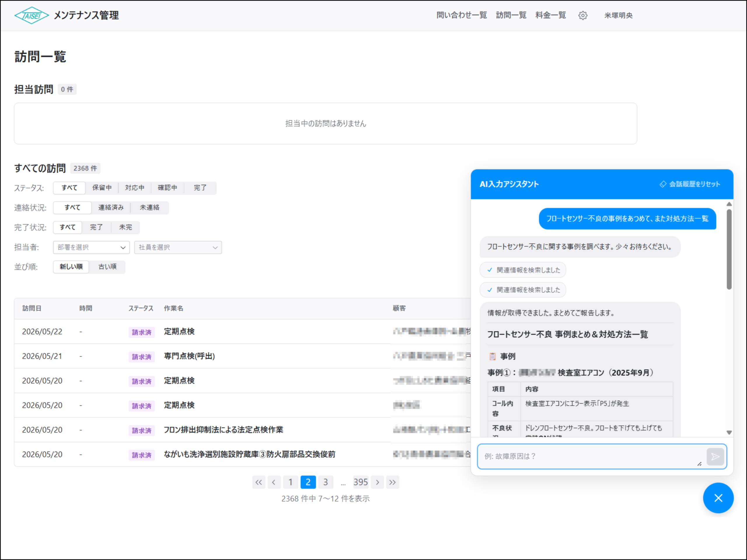This screenshot has width=747, height=560.
Task: Click the AI入力アシスタント panel title
Action: (x=509, y=184)
